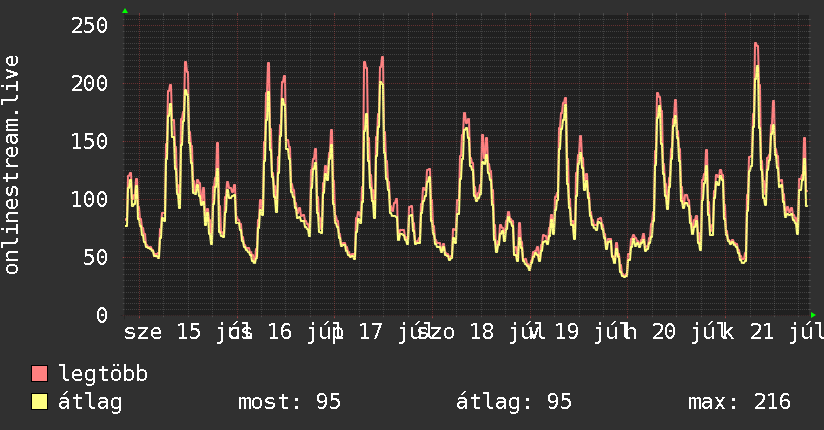824x430 pixels.
Task: Select the legtöbb legend label
Action: 103,373
